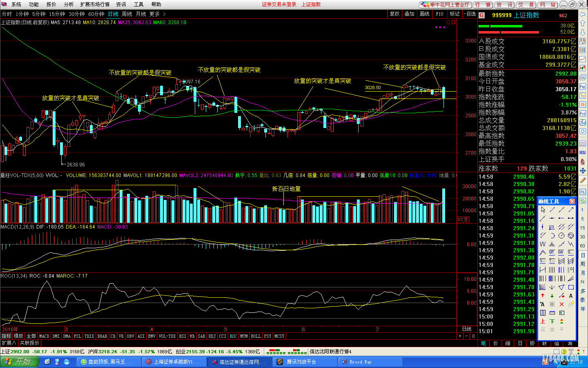Click the minus button beside indicator tabs
The image size is (588, 368).
point(466,336)
